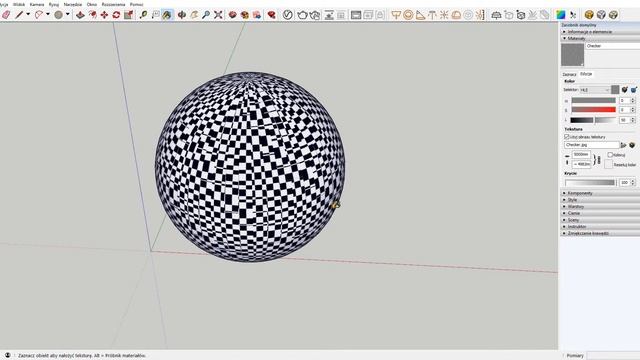Expand the Instruktor panel
640x360 pixels.
tap(600, 227)
